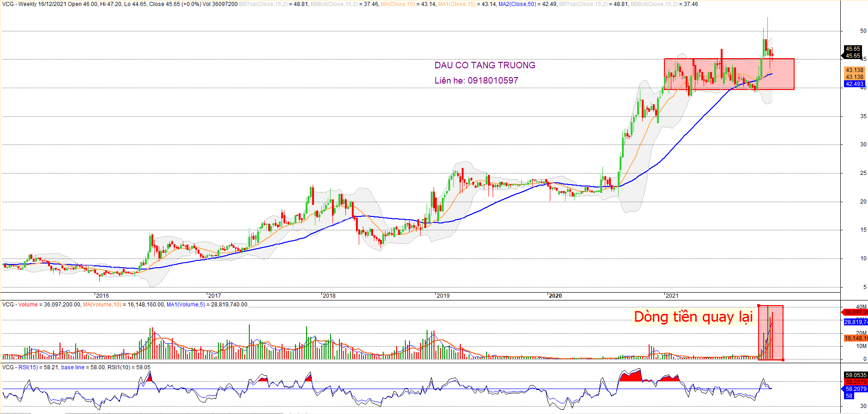
Task: Click the RSI(15) label in the RSI pane
Action: click(28, 367)
